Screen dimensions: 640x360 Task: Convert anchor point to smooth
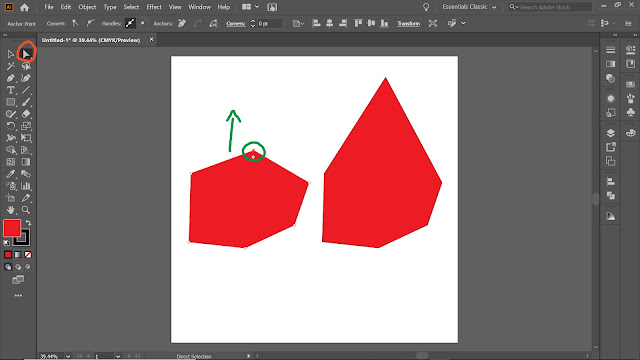point(90,23)
